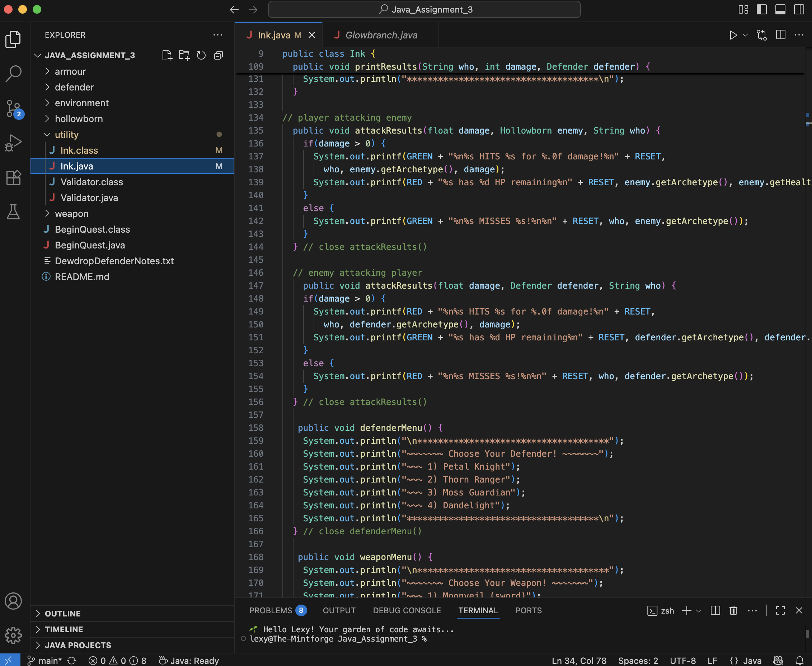
Task: Switch to the Glowbranch.java tab
Action: point(381,35)
